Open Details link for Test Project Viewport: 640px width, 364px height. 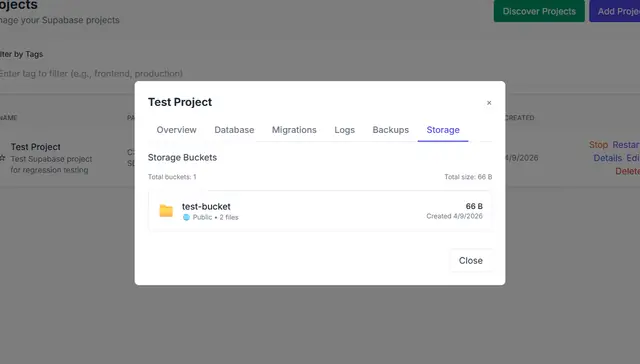click(x=608, y=158)
